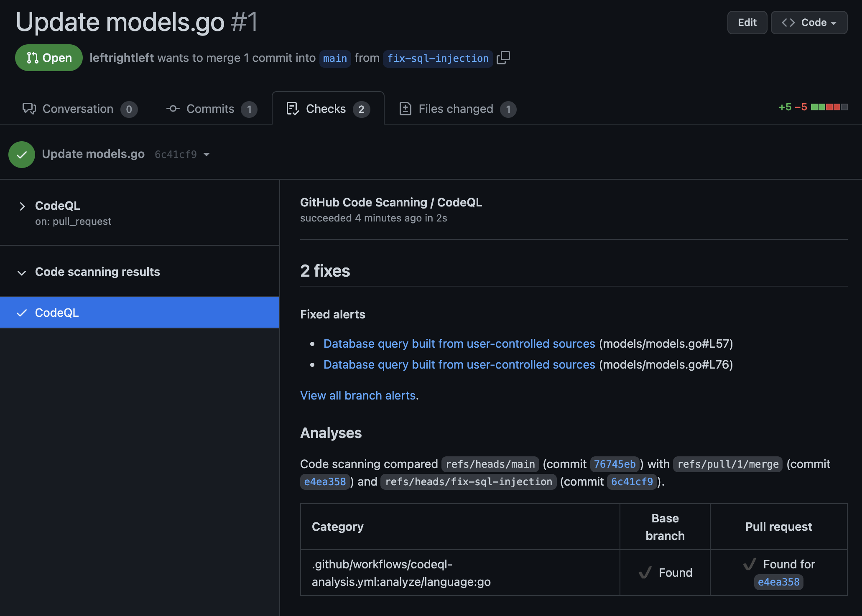Open the 76745eb commit hash link
The width and height of the screenshot is (862, 616).
pos(614,464)
